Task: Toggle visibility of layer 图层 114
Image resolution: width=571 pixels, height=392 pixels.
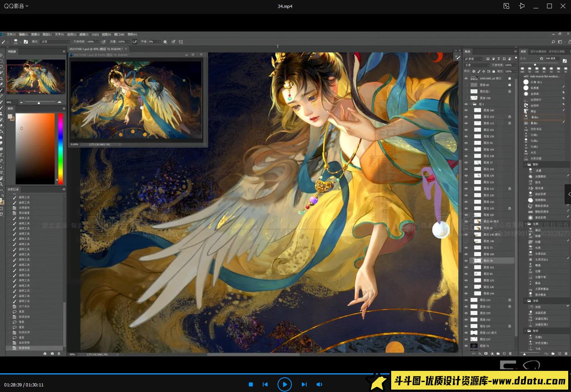Action: tap(466, 300)
